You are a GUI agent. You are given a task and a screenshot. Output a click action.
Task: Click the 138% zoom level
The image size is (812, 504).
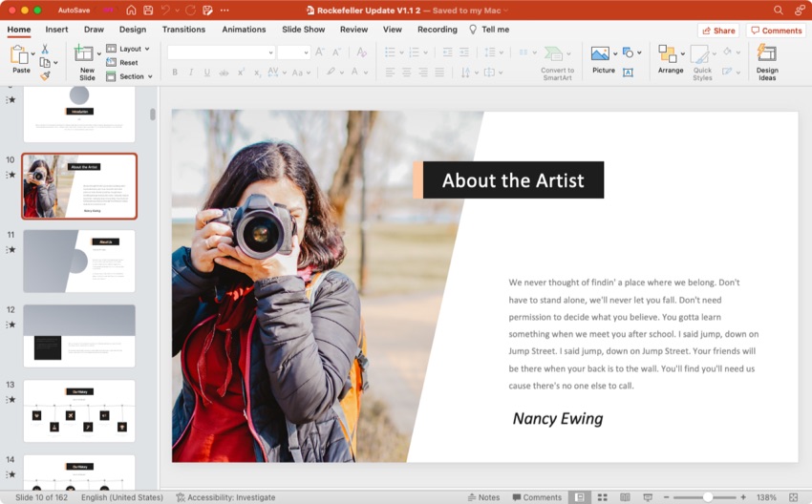point(766,497)
